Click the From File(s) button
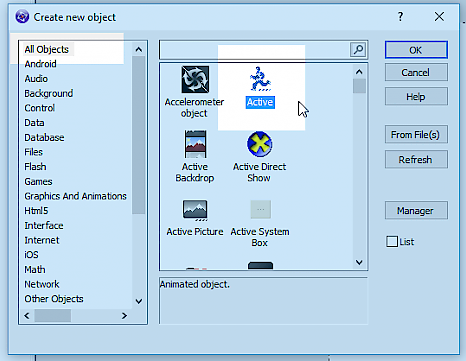The height and width of the screenshot is (361, 466). pos(416,134)
